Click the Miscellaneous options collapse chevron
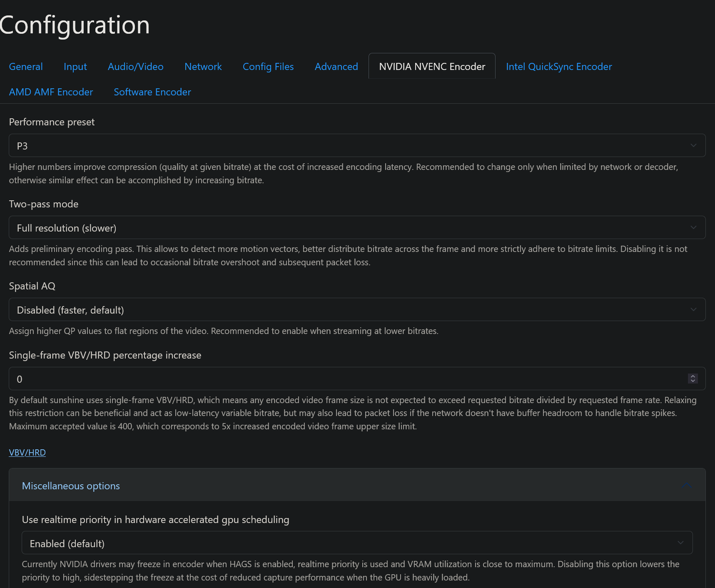This screenshot has width=715, height=588. [686, 486]
